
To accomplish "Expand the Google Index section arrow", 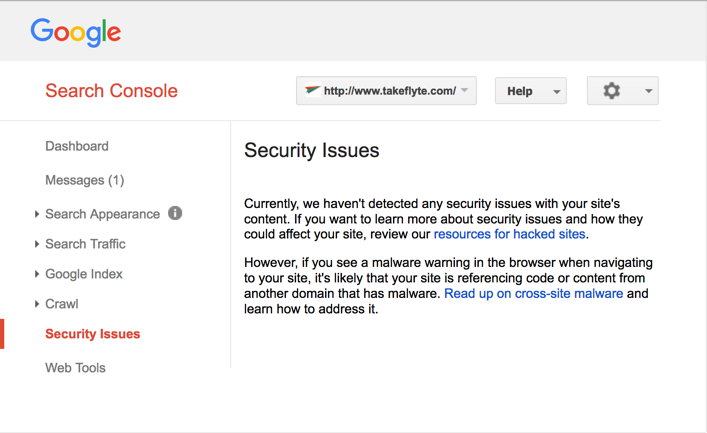I will pos(37,274).
